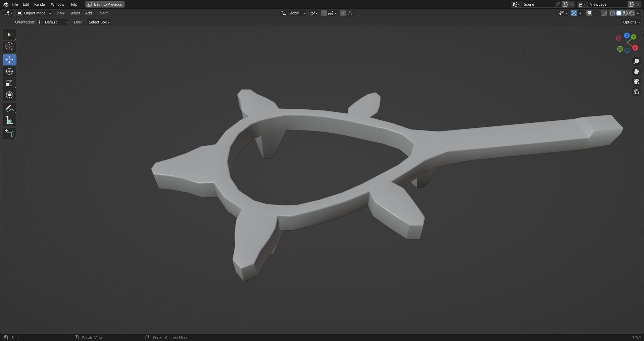
Task: Expand the Options dropdown
Action: [x=631, y=22]
